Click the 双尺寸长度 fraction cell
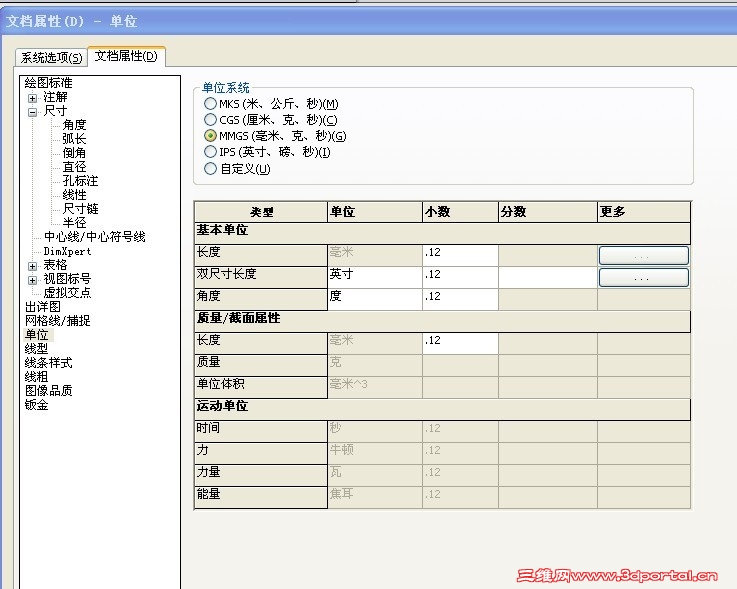Viewport: 737px width, 589px height. (x=548, y=277)
